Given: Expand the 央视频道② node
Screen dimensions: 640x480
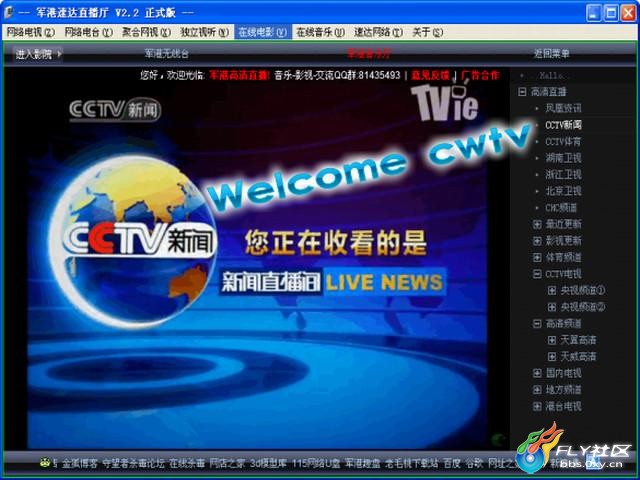Looking at the screenshot, I should pos(552,307).
